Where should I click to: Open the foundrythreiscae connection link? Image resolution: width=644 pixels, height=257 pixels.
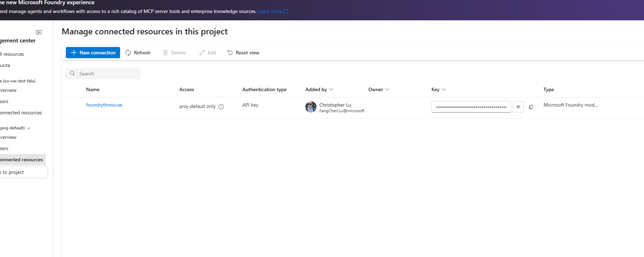[x=104, y=105]
